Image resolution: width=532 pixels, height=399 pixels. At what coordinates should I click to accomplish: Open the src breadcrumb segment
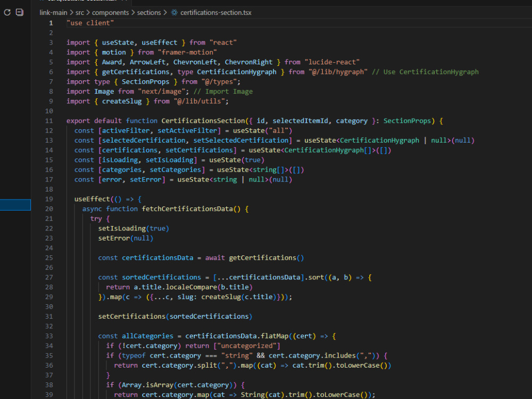(80, 13)
